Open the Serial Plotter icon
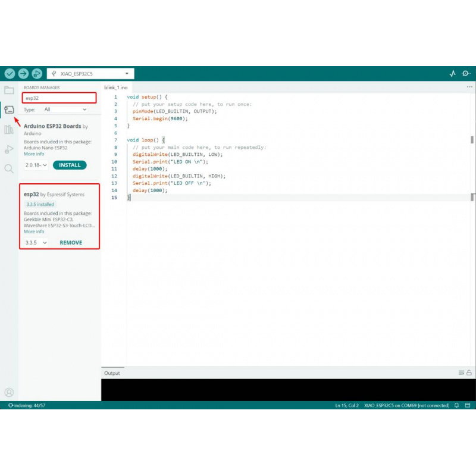 [453, 73]
